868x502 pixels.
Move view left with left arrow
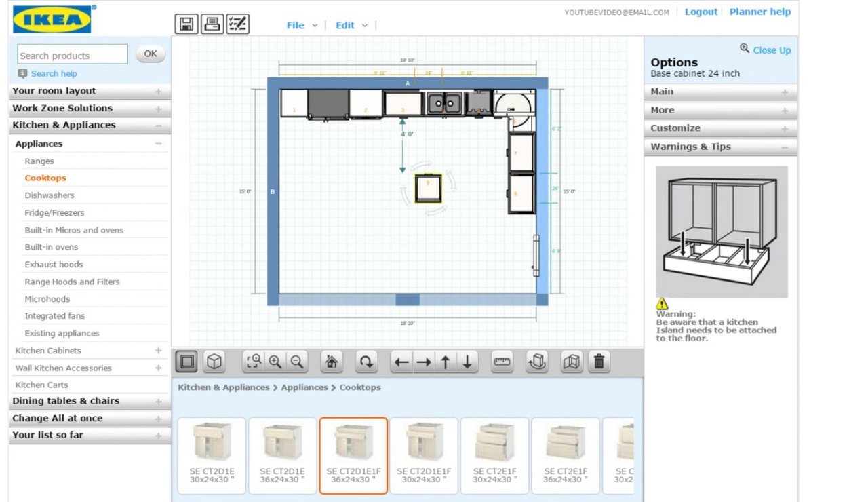[x=402, y=362]
